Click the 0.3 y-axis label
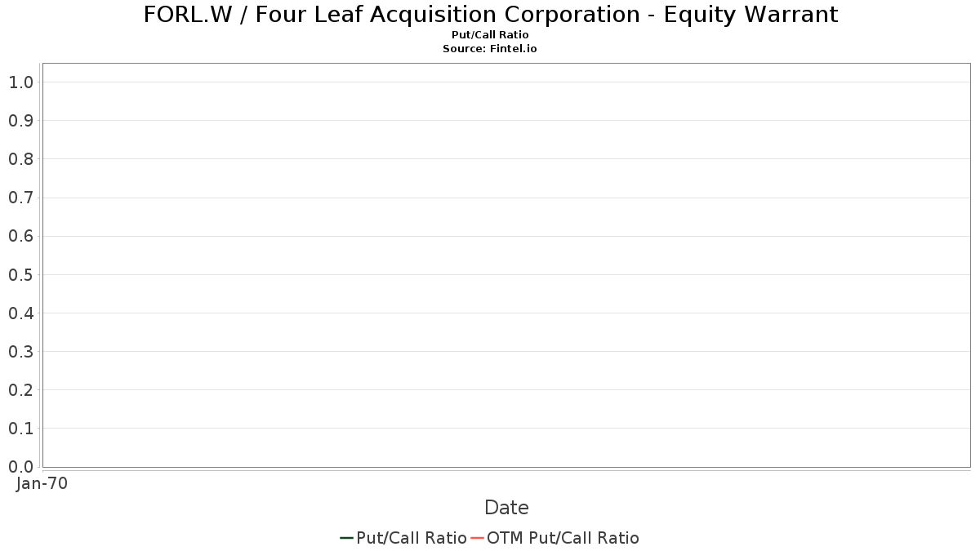Viewport: 980px width, 551px height. click(20, 352)
